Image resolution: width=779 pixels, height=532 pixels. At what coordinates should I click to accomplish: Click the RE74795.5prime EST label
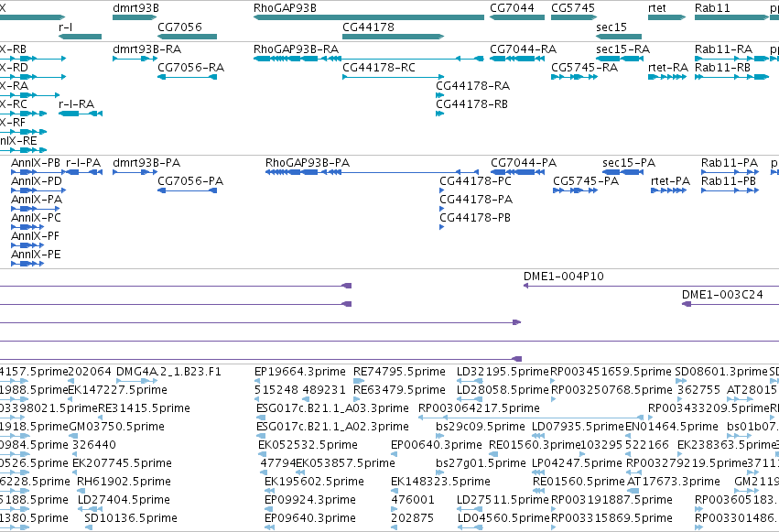(399, 372)
